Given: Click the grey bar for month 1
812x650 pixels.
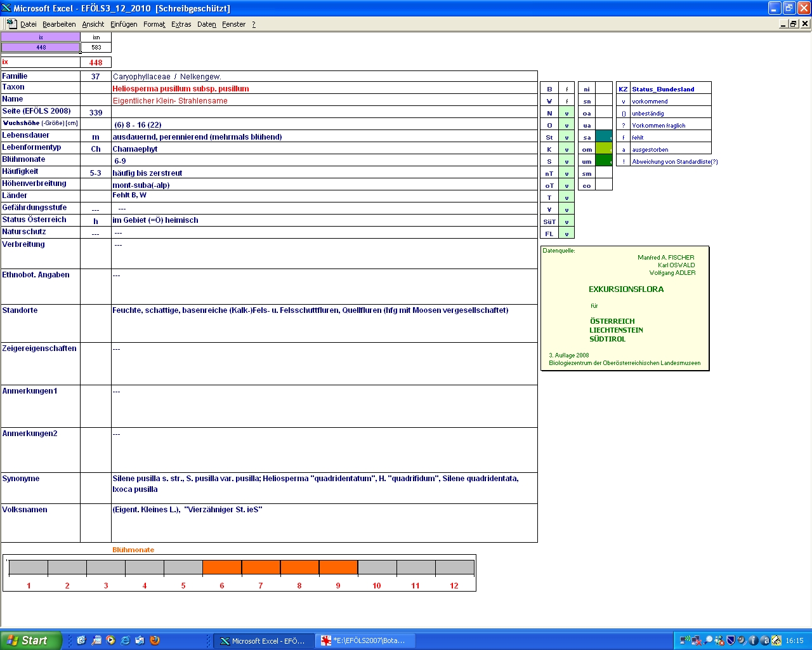Looking at the screenshot, I should click(x=29, y=567).
